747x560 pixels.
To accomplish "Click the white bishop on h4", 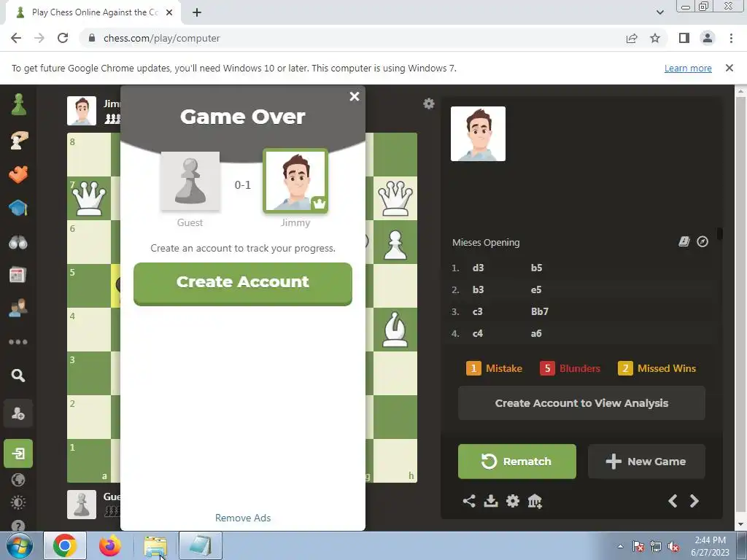I will (395, 330).
